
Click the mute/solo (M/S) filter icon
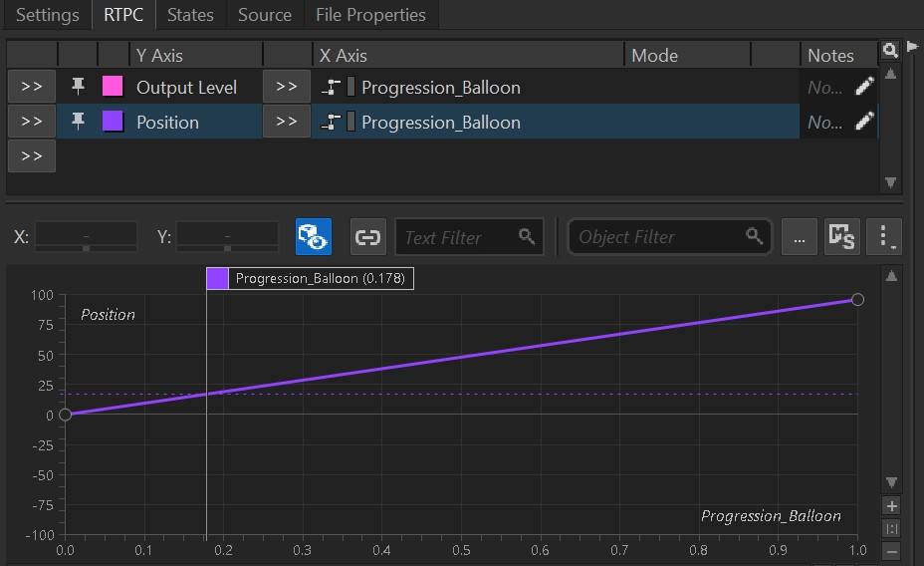pos(841,237)
